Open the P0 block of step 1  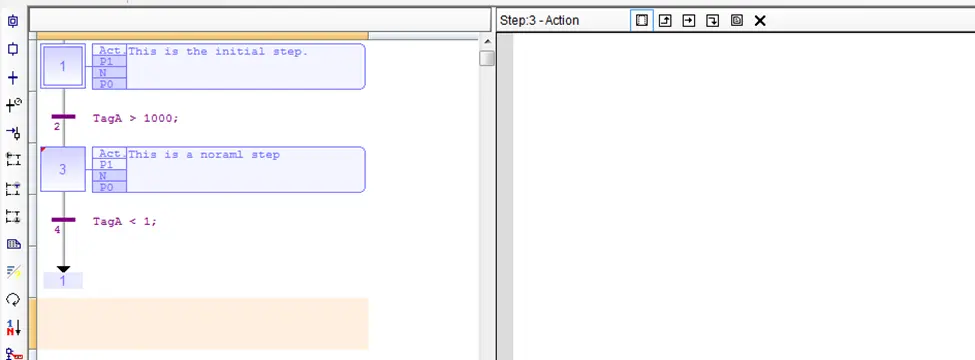(110, 84)
